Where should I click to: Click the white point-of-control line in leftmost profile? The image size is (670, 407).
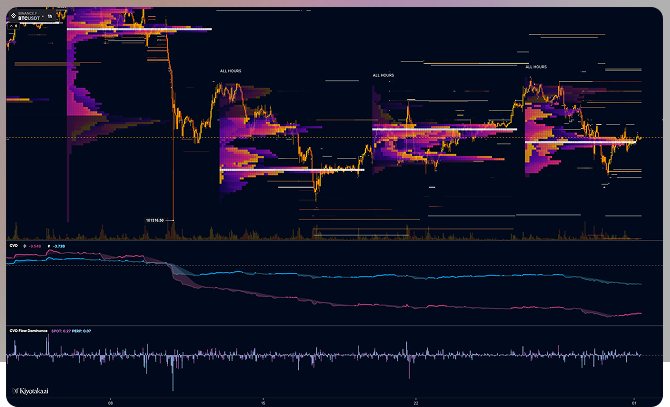click(138, 30)
